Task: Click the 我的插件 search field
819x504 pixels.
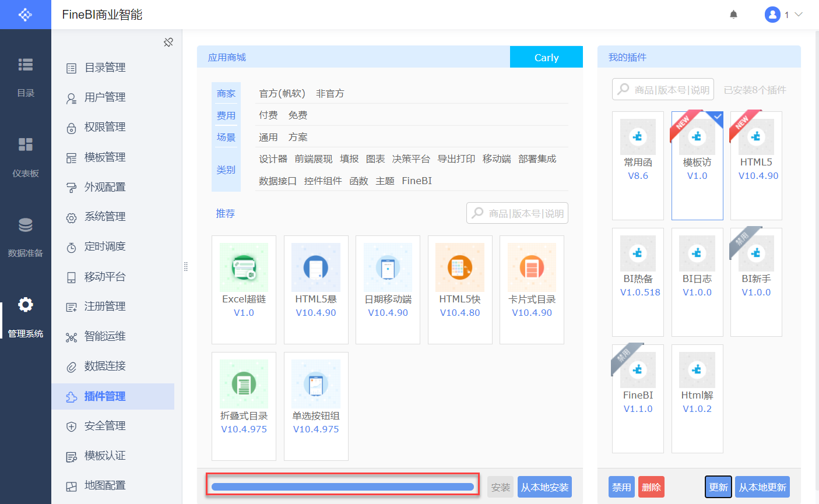Action: 663,90
